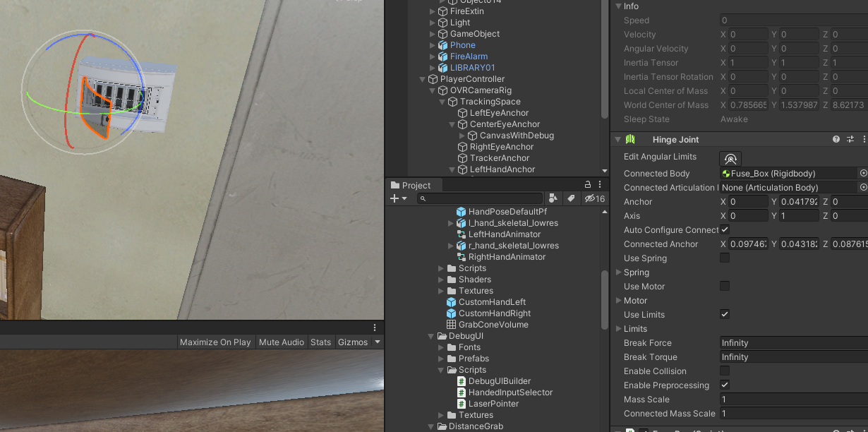Enable the Use Spring checkbox
This screenshot has height=432, width=868.
point(725,258)
